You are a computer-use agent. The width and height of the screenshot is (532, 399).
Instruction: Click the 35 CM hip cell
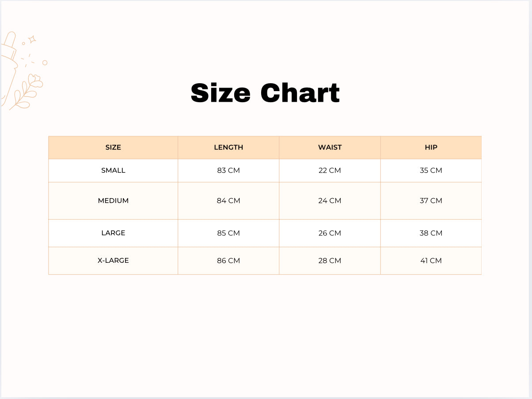[x=431, y=170]
